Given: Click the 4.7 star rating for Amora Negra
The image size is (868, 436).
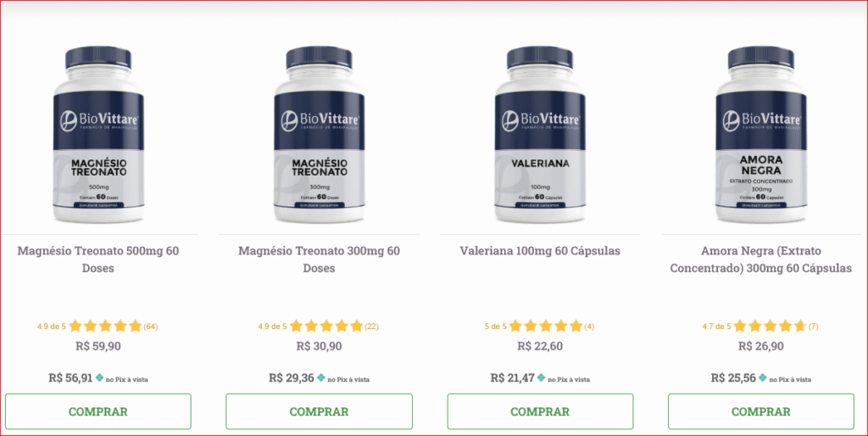Looking at the screenshot, I should [770, 327].
